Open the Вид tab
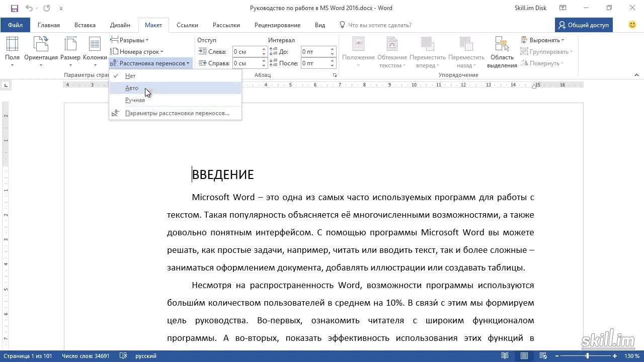The height and width of the screenshot is (362, 644). pyautogui.click(x=320, y=25)
